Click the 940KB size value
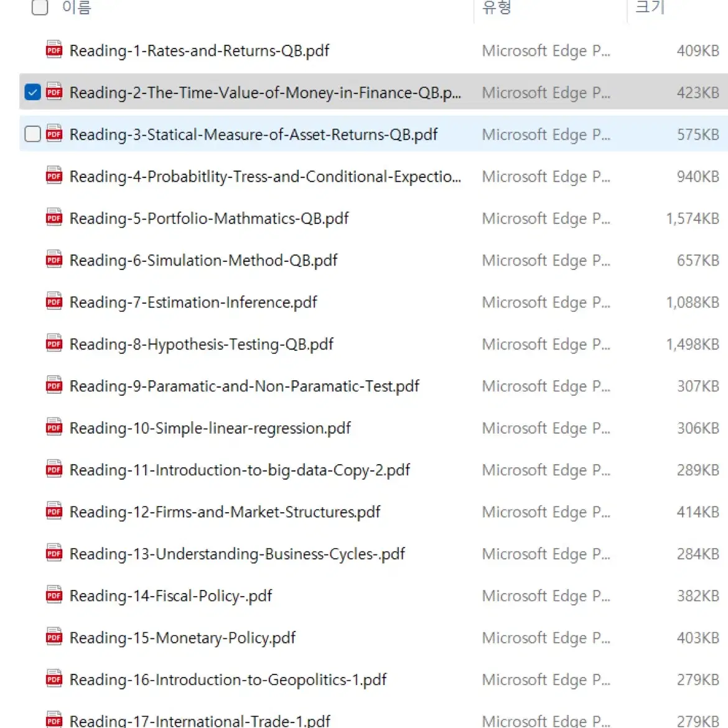The image size is (728, 728). [698, 177]
